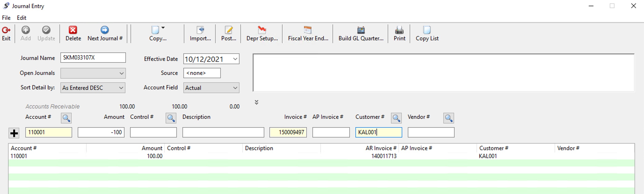Click the Amount entry field -100
The width and height of the screenshot is (644, 194).
[101, 132]
